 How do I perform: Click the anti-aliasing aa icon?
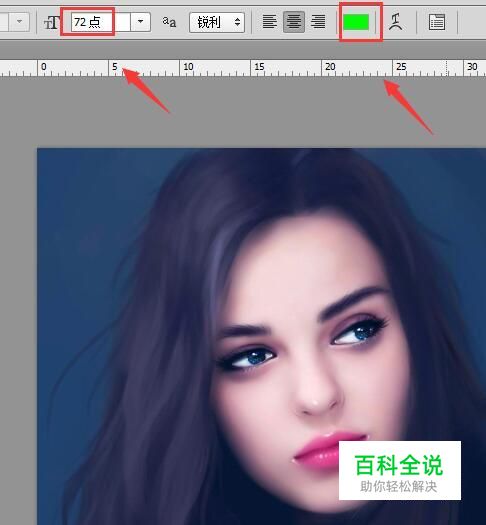169,22
